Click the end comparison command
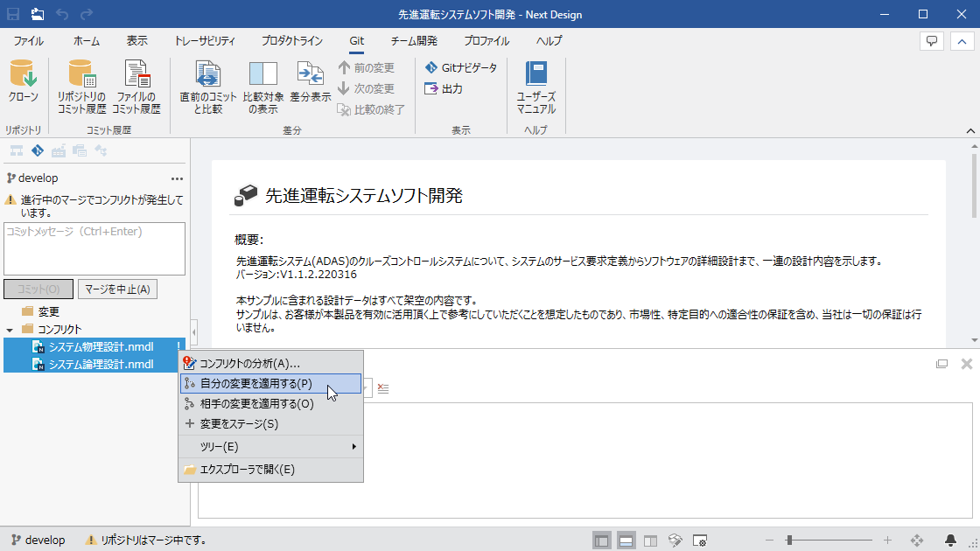Screen dimensions: 980x551 pos(371,109)
